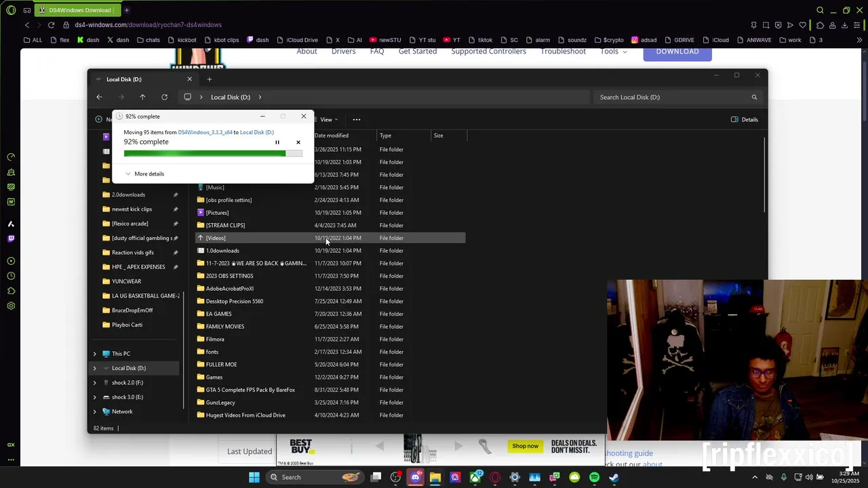Open the See more ellipsis menu in Explorer
Image resolution: width=868 pixels, height=488 pixels.
pyautogui.click(x=357, y=120)
